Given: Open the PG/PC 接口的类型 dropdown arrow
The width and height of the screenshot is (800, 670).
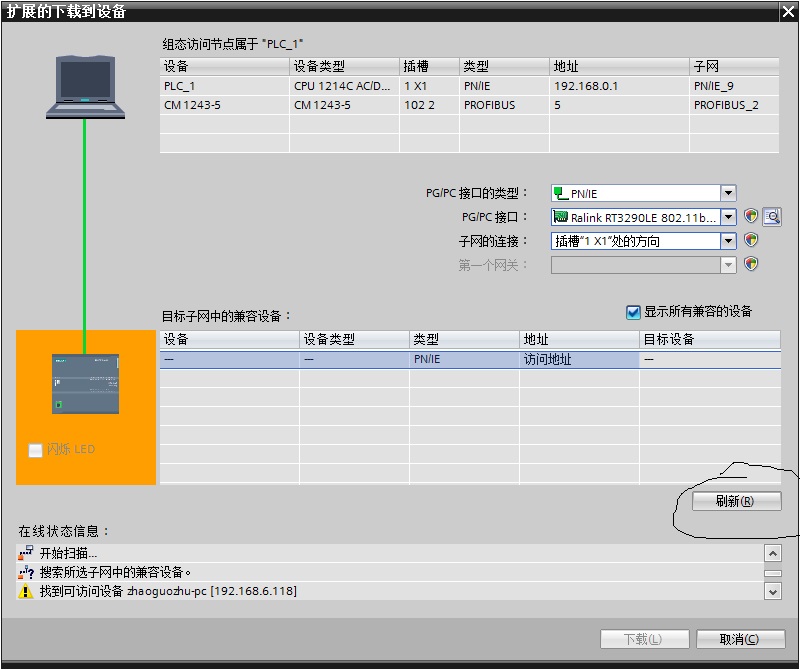Looking at the screenshot, I should pyautogui.click(x=728, y=193).
